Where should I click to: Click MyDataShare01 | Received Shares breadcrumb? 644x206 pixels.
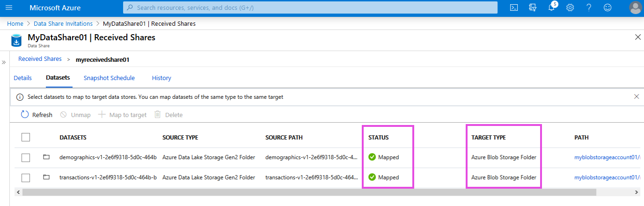[149, 23]
